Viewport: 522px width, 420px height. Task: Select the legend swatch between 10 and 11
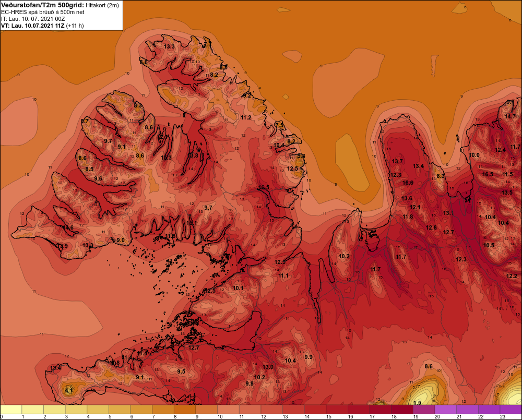[229, 410]
